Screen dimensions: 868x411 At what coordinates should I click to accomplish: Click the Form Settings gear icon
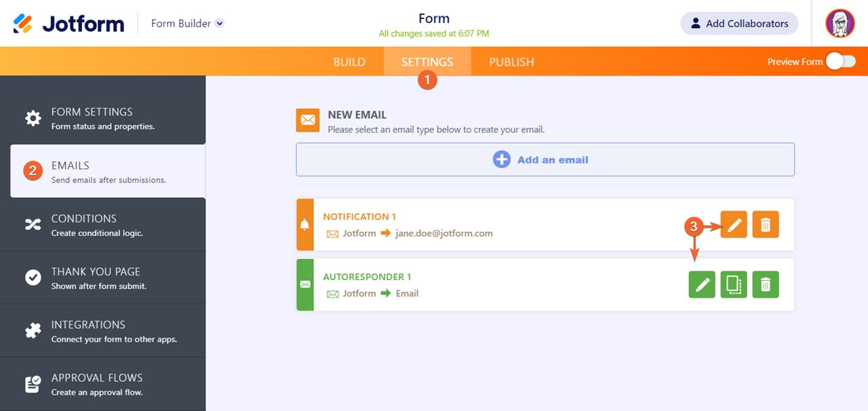click(33, 118)
